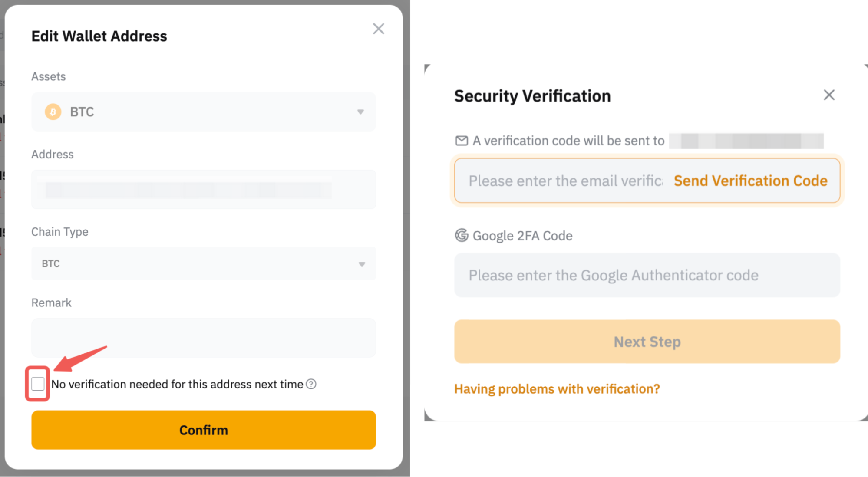Click the Assets dropdown arrow
Image resolution: width=868 pixels, height=477 pixels.
[x=360, y=112]
